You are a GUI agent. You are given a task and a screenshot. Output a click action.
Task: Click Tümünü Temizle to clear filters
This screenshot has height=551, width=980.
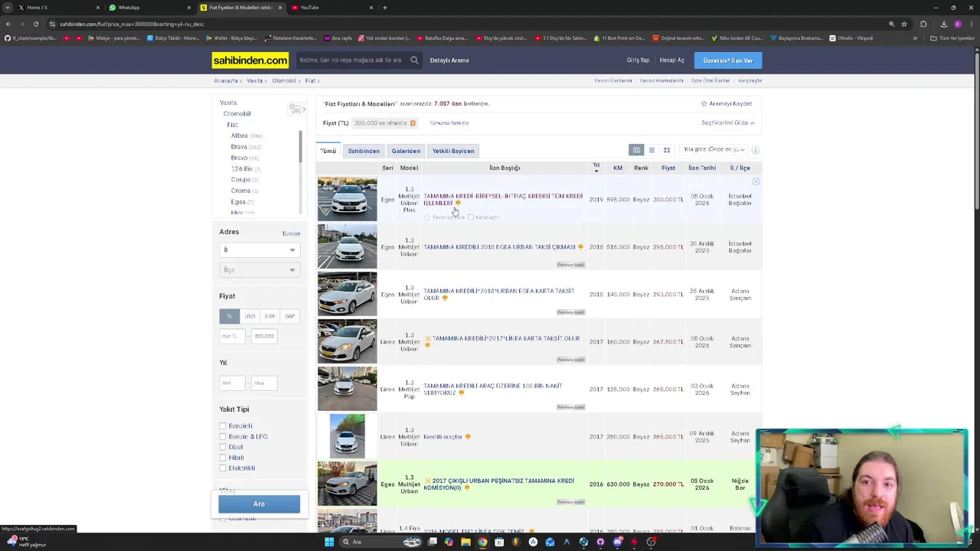click(449, 123)
